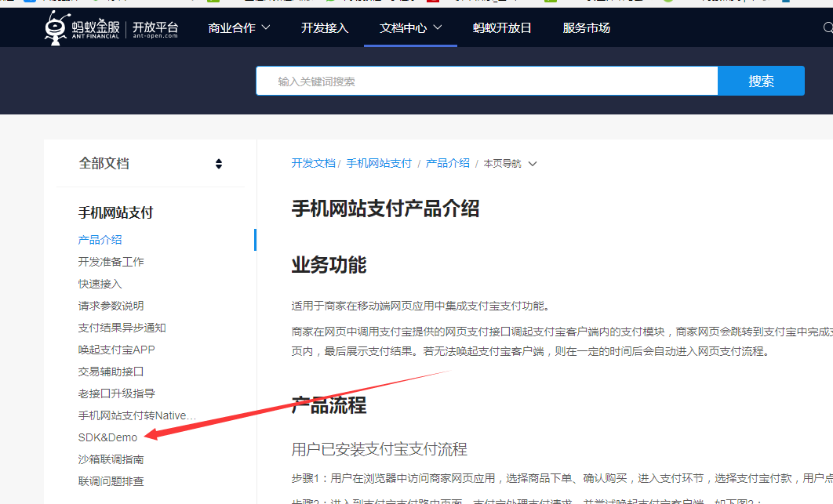Follow the 手机网站支付 breadcrumb link

[379, 163]
